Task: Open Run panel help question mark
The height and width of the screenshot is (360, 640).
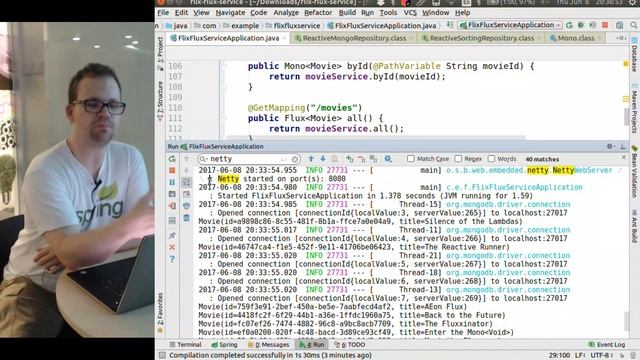Action: click(x=172, y=259)
